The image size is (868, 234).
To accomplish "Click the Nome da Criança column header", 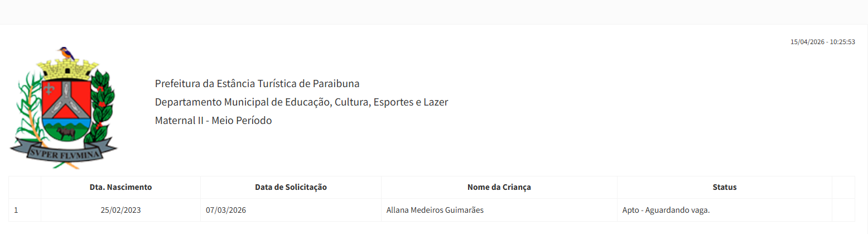I will [x=499, y=187].
